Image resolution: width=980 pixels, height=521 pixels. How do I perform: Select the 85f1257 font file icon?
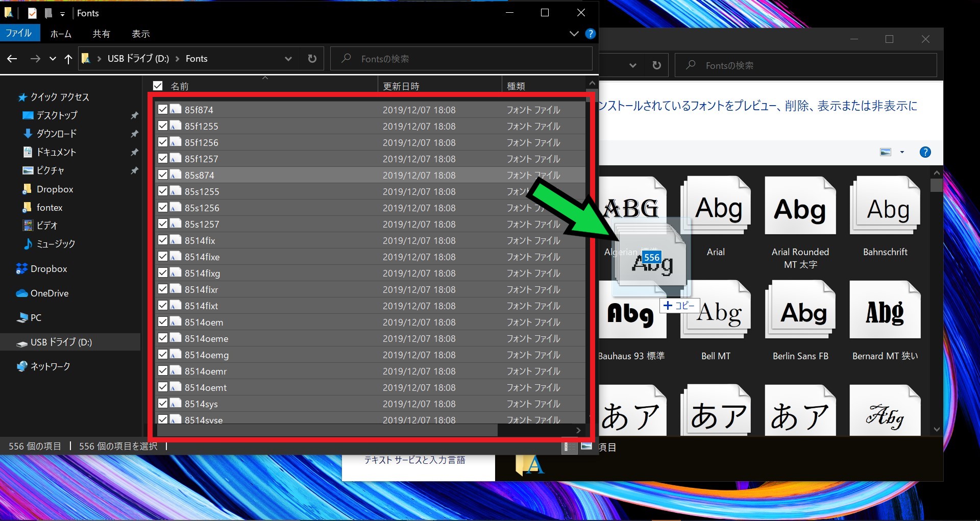(176, 158)
